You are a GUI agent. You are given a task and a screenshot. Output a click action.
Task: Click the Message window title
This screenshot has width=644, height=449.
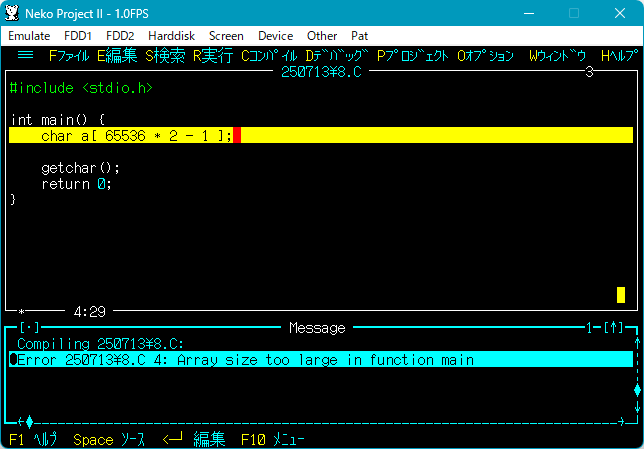click(317, 328)
